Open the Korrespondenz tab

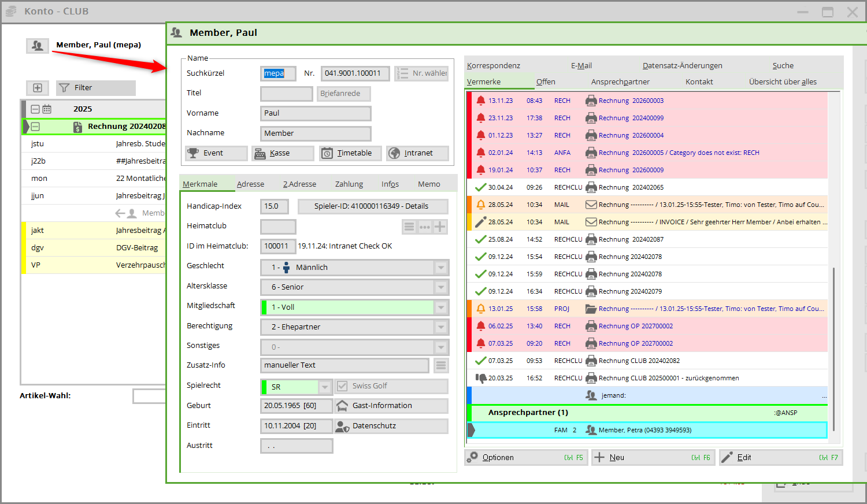click(x=494, y=66)
